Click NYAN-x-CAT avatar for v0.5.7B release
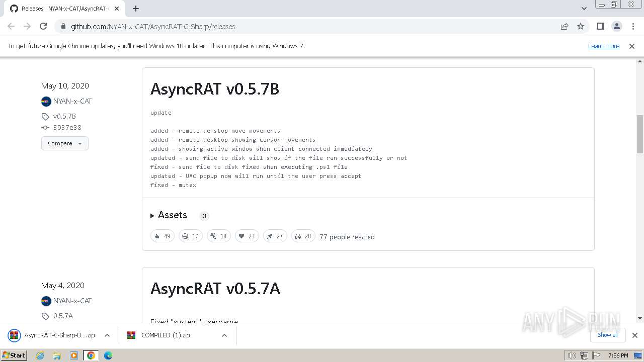Screen dimensions: 644x362 [x=46, y=101]
